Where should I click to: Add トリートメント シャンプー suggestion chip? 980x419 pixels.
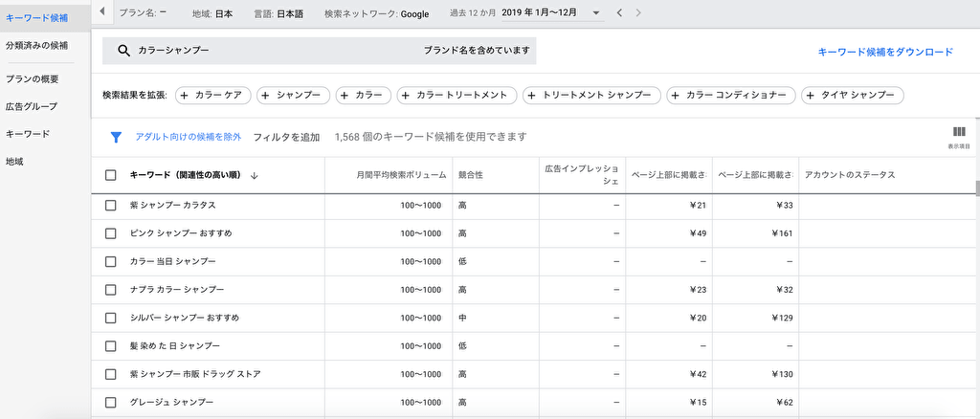pos(591,96)
